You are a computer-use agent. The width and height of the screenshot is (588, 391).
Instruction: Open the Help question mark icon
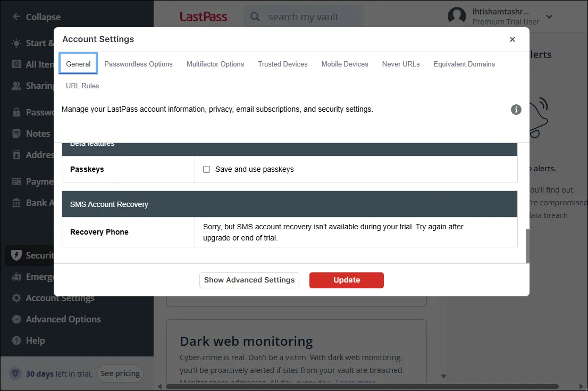click(x=16, y=340)
